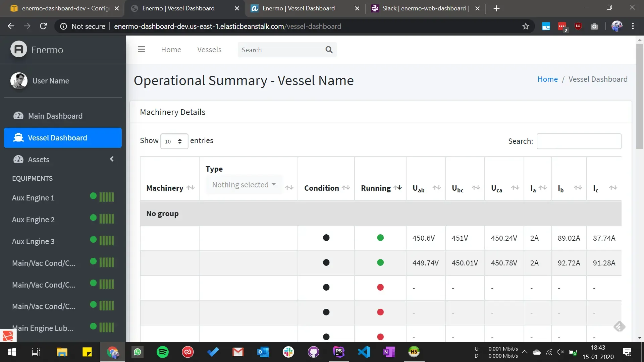The image size is (644, 362).
Task: Reload the page
Action: pyautogui.click(x=43, y=26)
